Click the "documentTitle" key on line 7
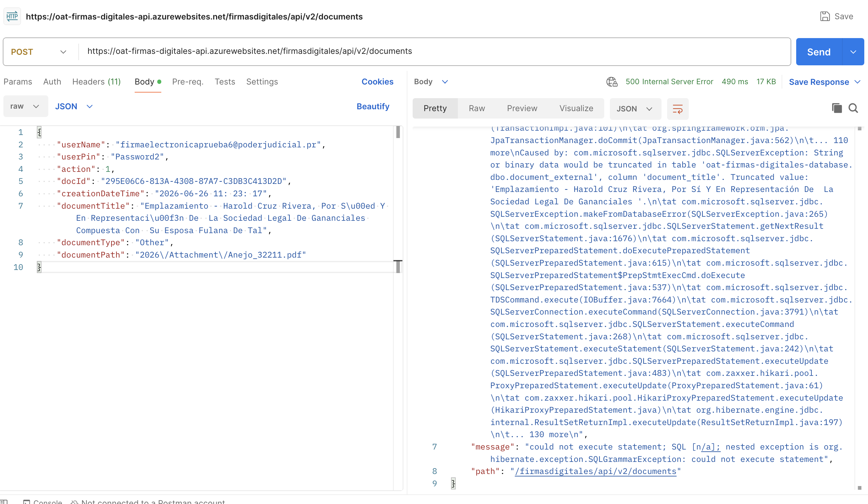Image resolution: width=868 pixels, height=504 pixels. pos(93,206)
